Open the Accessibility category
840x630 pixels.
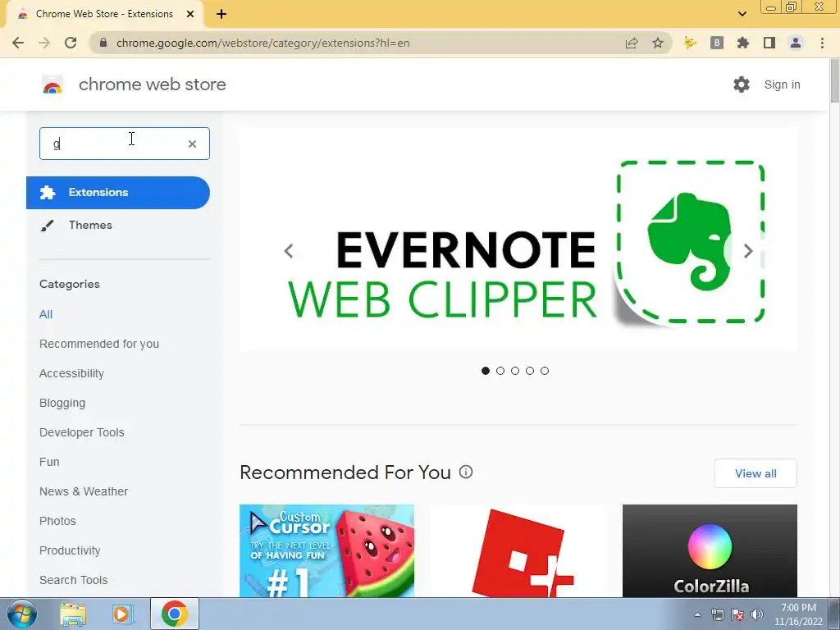[x=71, y=373]
